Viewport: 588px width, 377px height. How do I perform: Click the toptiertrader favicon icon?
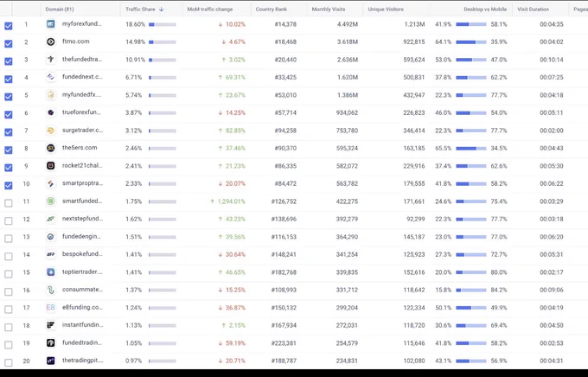coord(51,272)
